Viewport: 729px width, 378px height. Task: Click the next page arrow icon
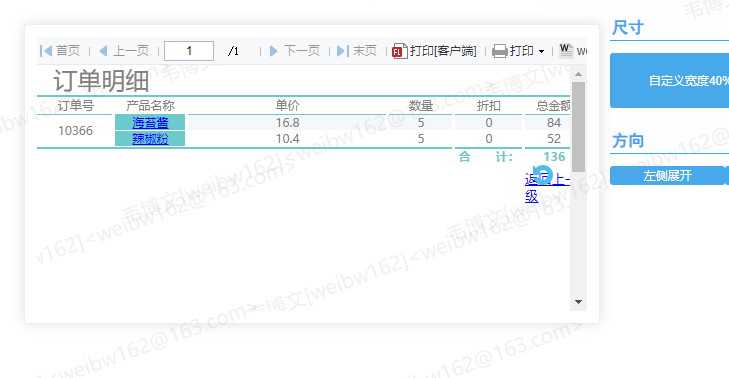click(273, 51)
